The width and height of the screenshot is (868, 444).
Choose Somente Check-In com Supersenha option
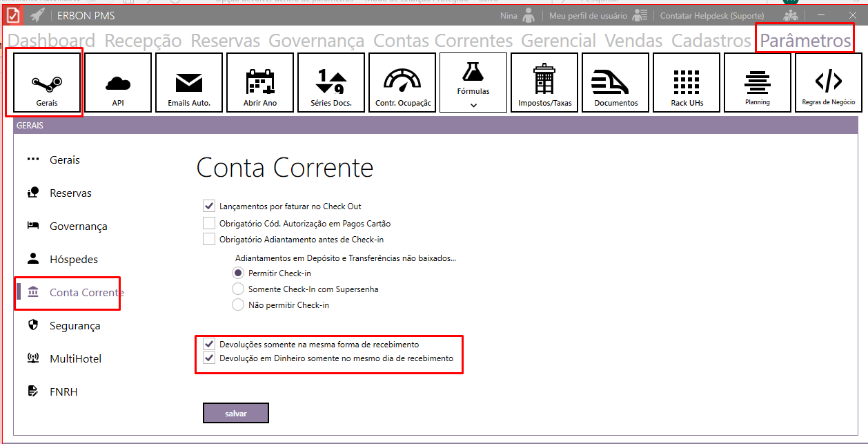pos(238,289)
